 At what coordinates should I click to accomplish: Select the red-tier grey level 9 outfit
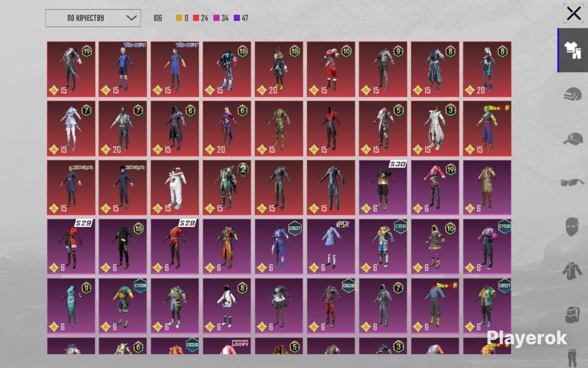tap(383, 69)
